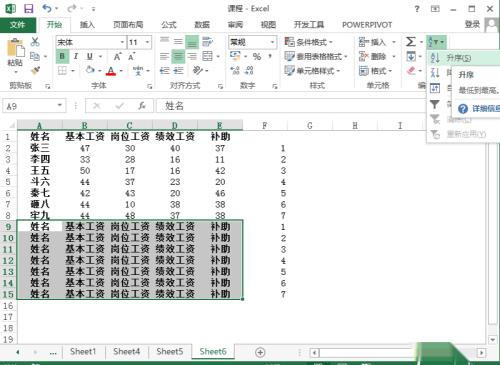Screen dimensions: 500x365
Task: Click the 条件格式 conditional formatting button
Action: 309,42
